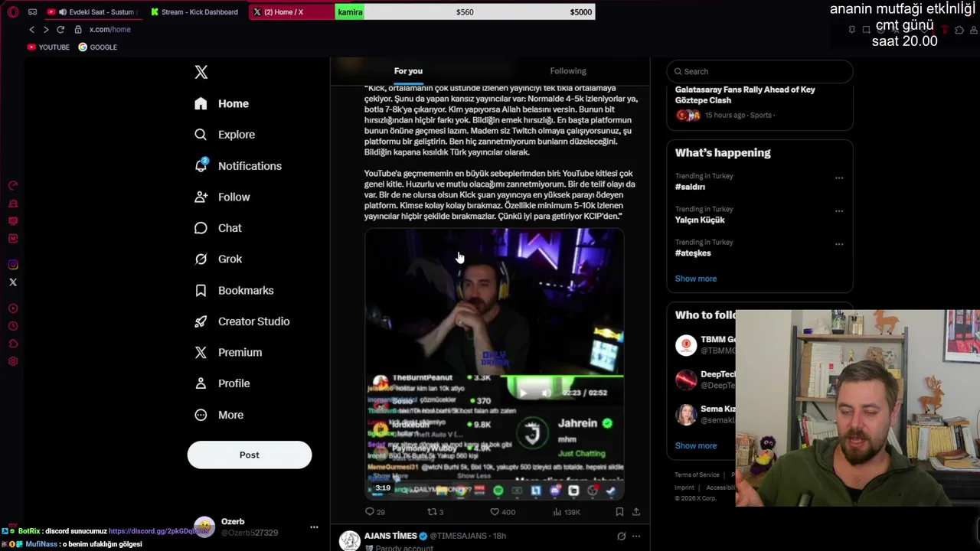Open extensions puzzle icon in Opera sidebar
This screenshot has height=551, width=980.
click(13, 344)
